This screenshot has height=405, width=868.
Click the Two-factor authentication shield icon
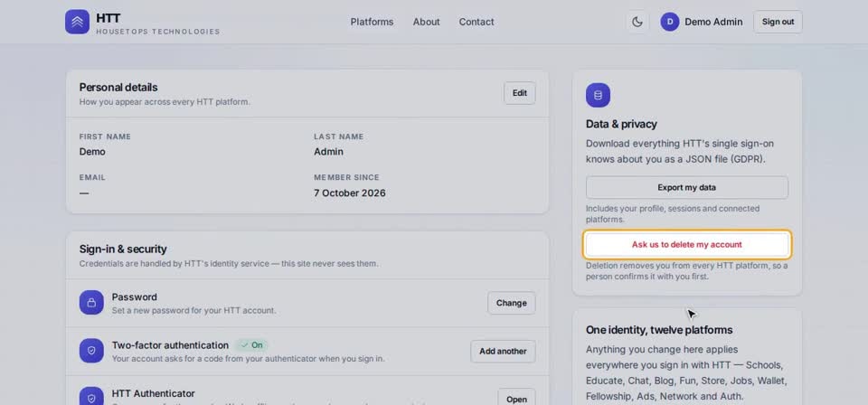[91, 351]
